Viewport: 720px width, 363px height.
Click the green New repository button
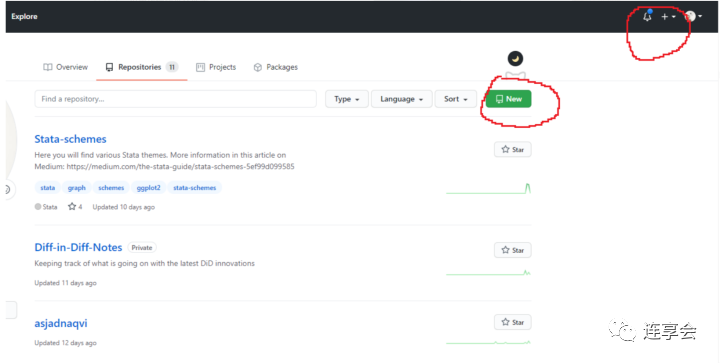click(509, 99)
